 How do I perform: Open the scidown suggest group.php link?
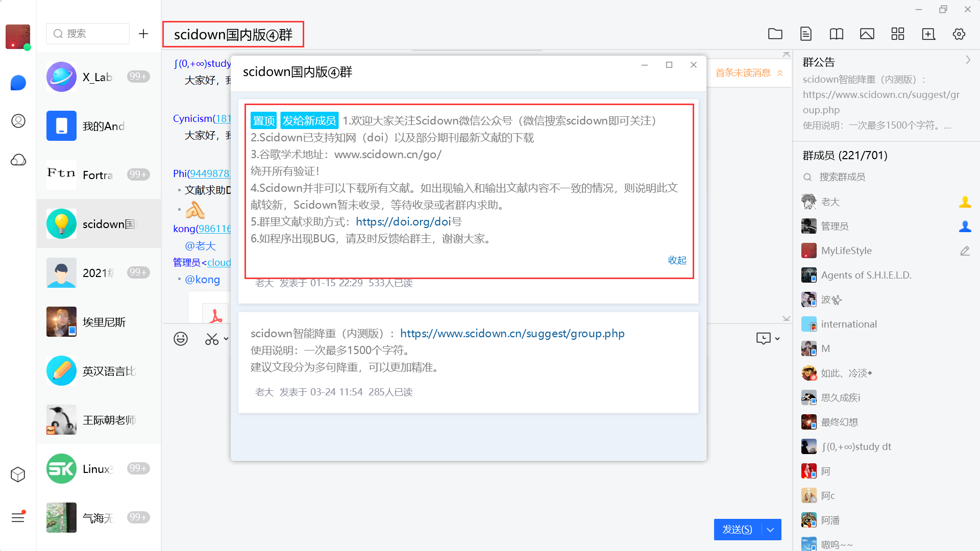[512, 333]
